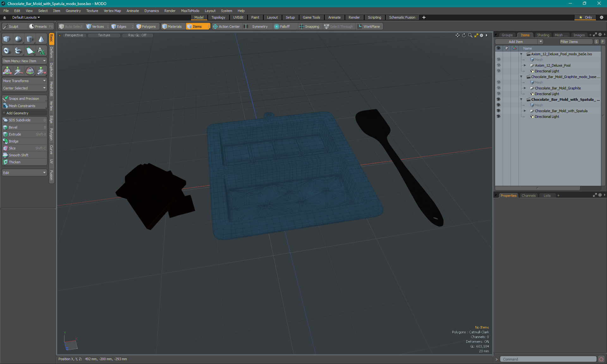
Task: Click the Smooth Shift tool
Action: [x=24, y=155]
